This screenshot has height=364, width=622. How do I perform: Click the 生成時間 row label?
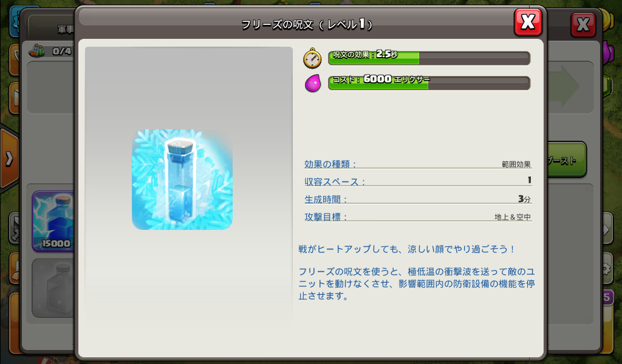pos(326,199)
